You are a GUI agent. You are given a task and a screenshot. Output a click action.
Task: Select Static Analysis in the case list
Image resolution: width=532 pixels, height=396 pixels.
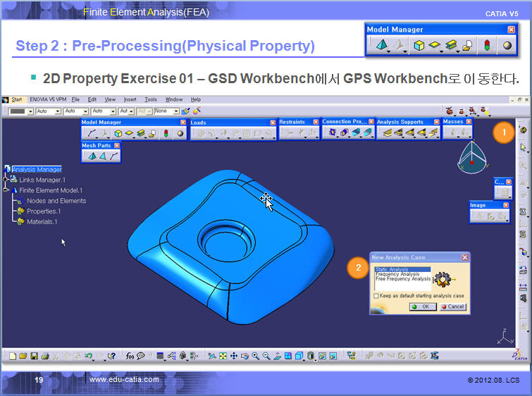(x=402, y=269)
